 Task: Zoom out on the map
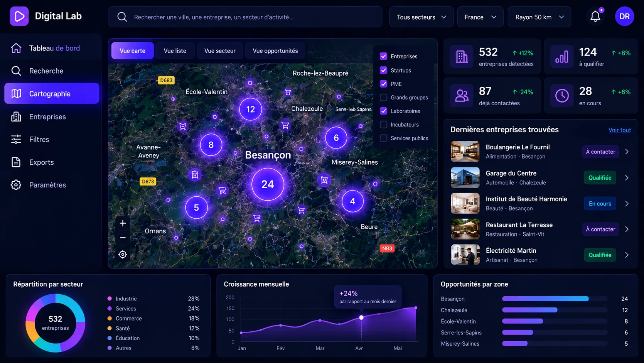tap(123, 238)
